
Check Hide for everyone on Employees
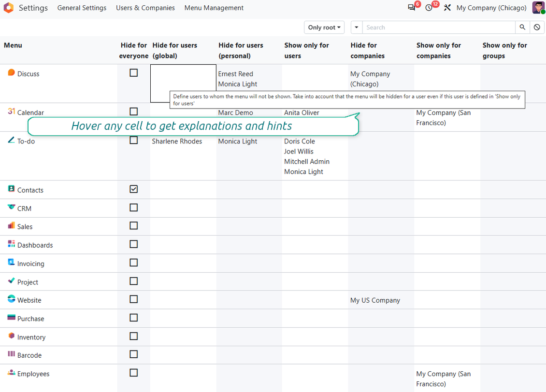tap(134, 373)
